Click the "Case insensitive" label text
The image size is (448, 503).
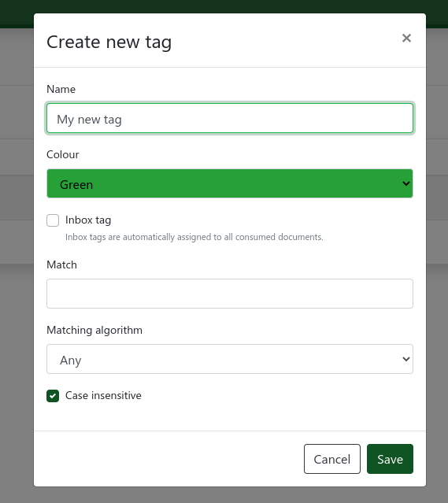click(x=103, y=395)
